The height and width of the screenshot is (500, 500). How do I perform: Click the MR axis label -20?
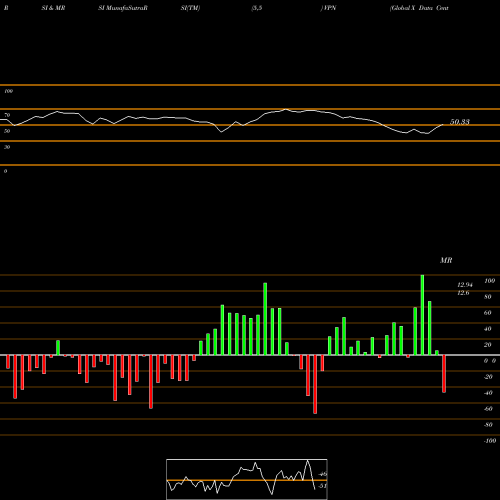(488, 377)
